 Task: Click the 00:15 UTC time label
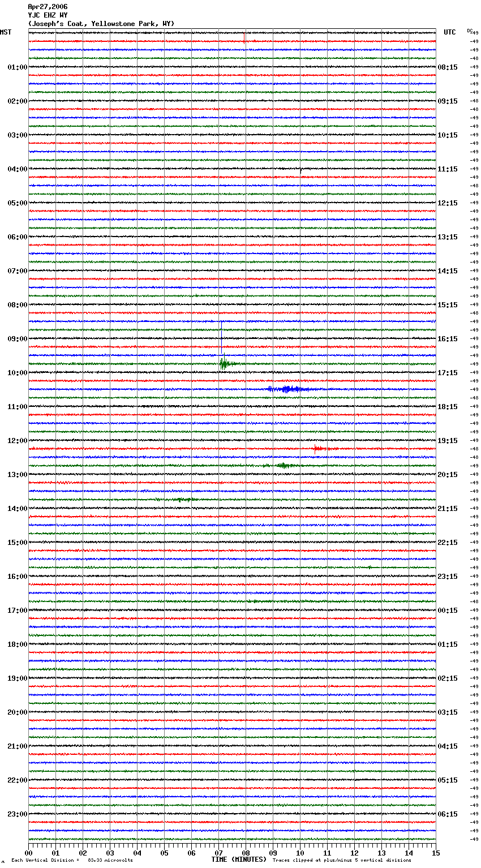tap(448, 611)
